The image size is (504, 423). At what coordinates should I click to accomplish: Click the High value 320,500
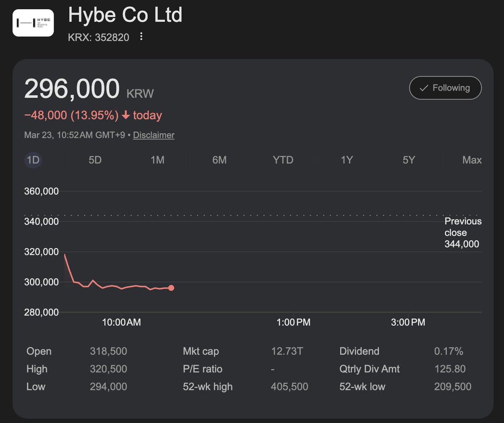(108, 369)
